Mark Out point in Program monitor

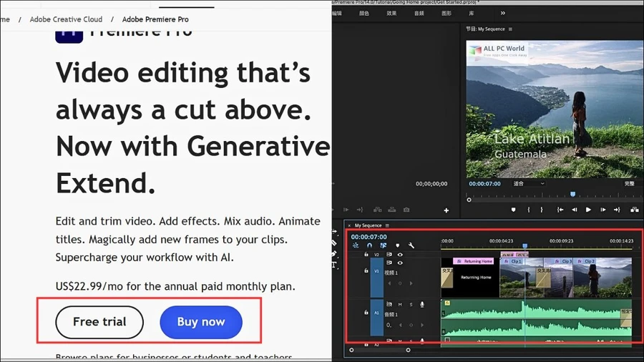pyautogui.click(x=542, y=210)
